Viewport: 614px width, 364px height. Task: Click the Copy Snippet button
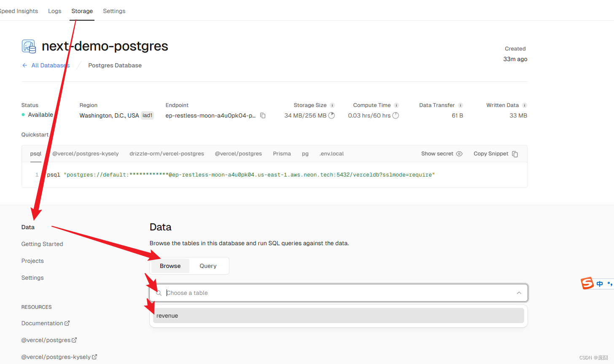496,154
